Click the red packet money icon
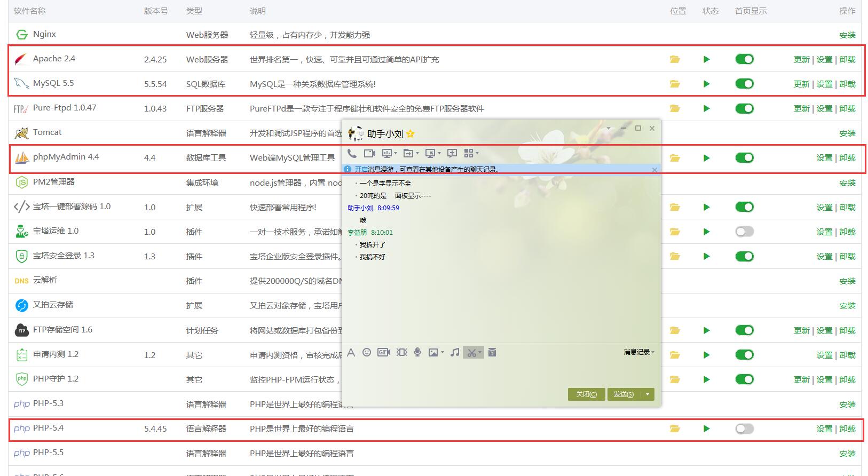The image size is (868, 476). click(492, 352)
